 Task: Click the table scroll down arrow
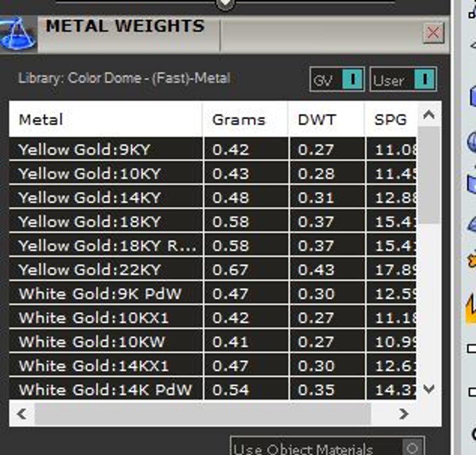tap(429, 388)
